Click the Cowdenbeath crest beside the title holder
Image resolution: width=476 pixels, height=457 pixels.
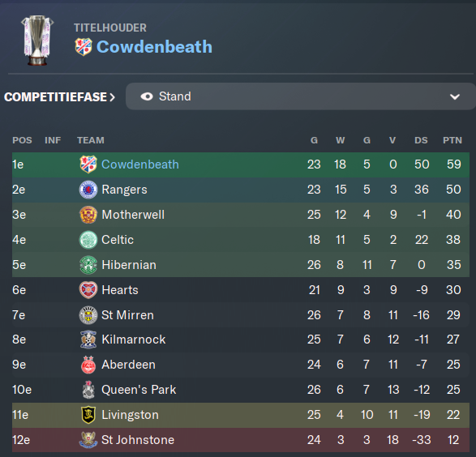tap(84, 47)
